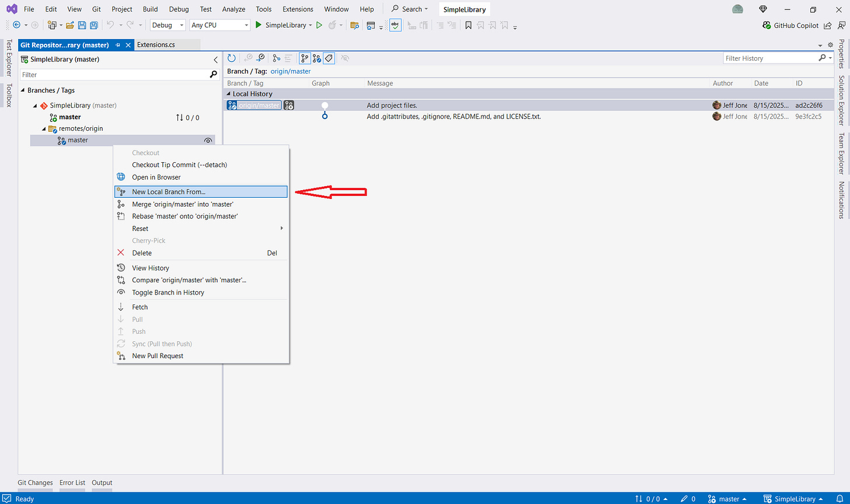The height and width of the screenshot is (504, 850).
Task: Click the gear icon above Properties tab
Action: (830, 45)
